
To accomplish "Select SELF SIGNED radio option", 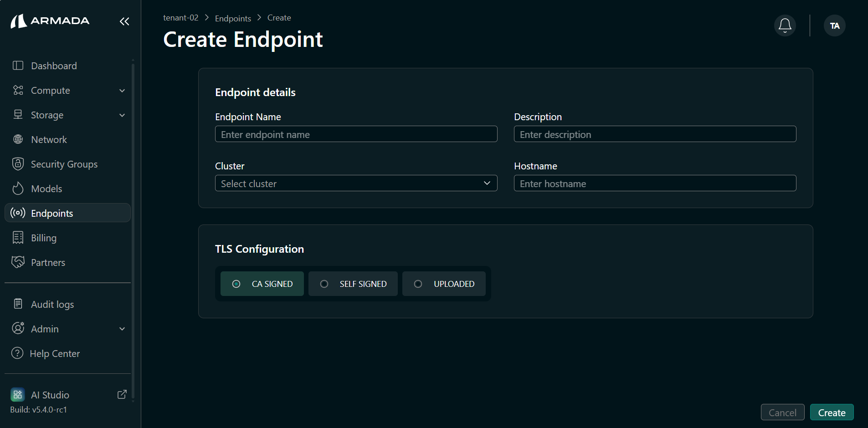I will 353,284.
